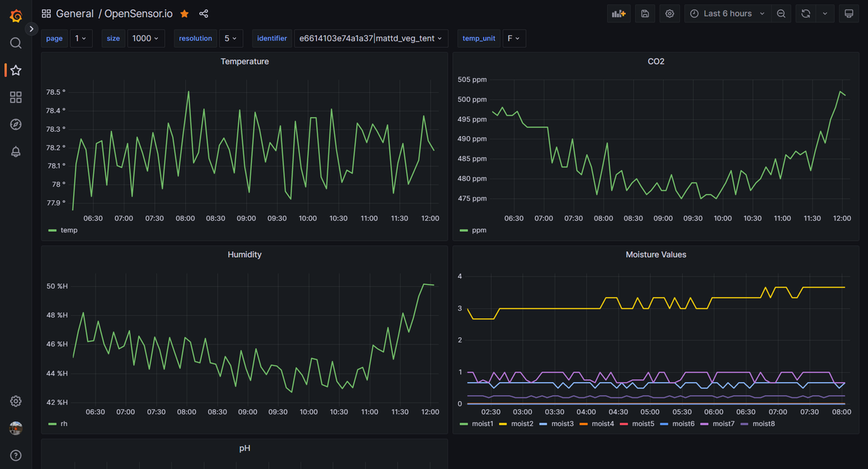Open the search dashboards icon
Screen dimensions: 868x469
(x=16, y=43)
